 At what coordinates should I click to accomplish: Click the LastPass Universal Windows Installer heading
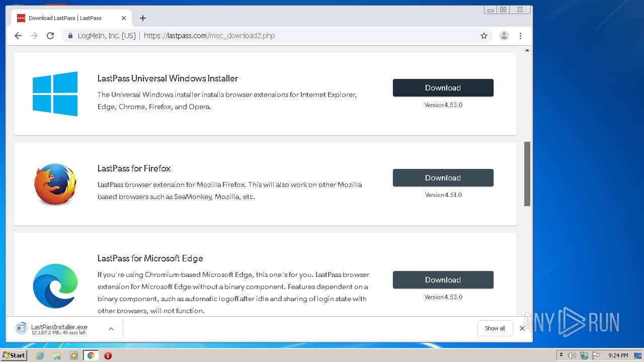[168, 78]
